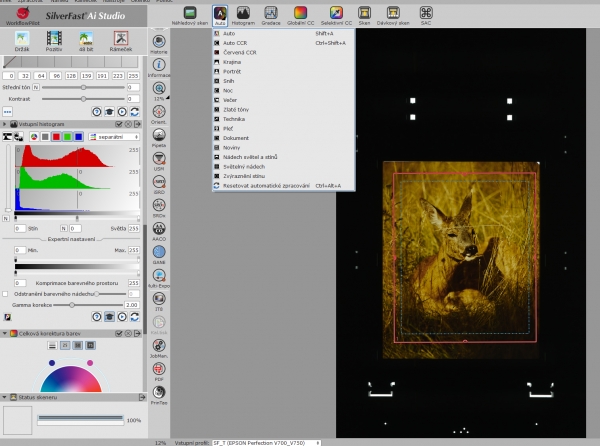This screenshot has width=600, height=446.
Task: Open the Vstupní profil dropdown
Action: pyautogui.click(x=266, y=443)
